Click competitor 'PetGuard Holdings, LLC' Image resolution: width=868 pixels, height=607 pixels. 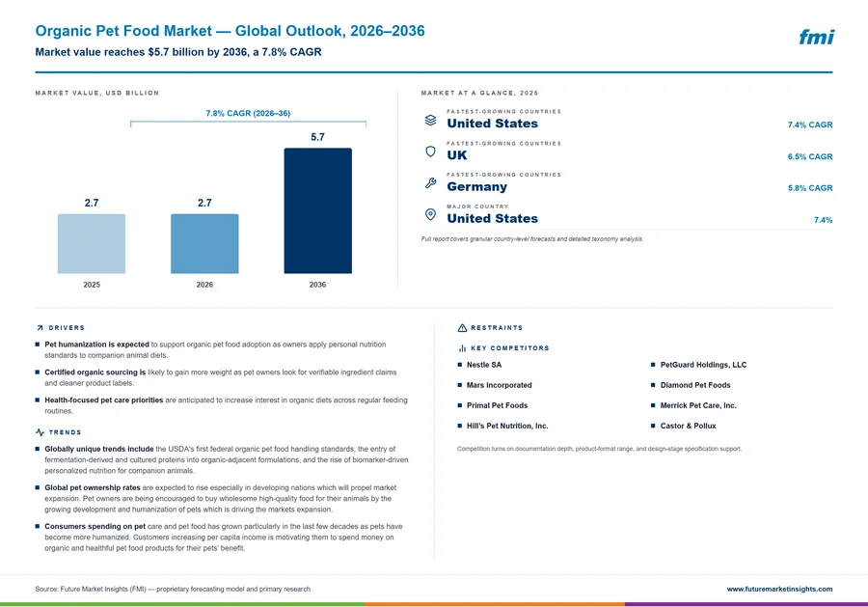pyautogui.click(x=704, y=365)
